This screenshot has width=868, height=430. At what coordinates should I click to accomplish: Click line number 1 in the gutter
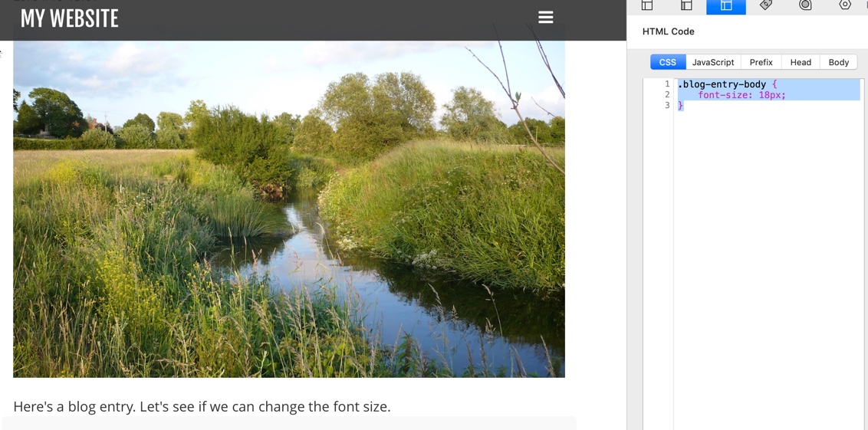667,84
